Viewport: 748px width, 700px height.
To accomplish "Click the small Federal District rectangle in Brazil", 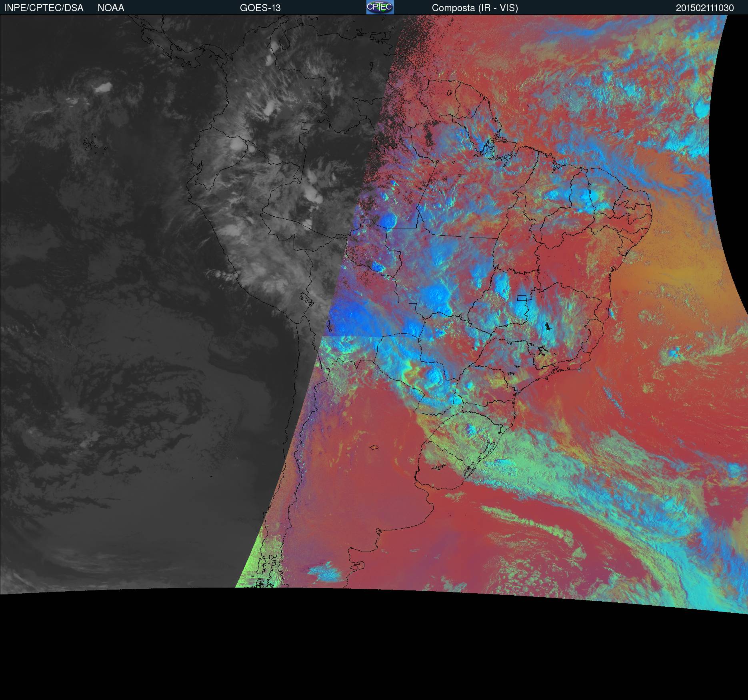I will (522, 298).
